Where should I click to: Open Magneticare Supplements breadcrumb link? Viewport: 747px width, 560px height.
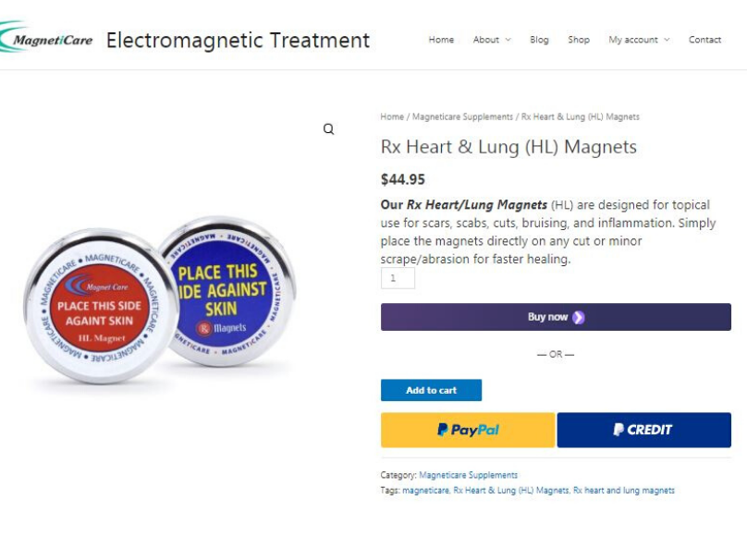tap(462, 116)
